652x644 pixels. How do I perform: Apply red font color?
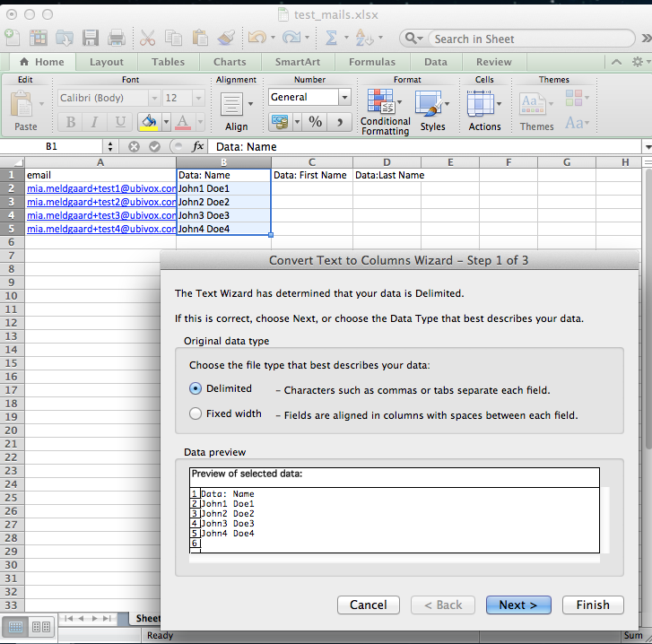pos(183,122)
